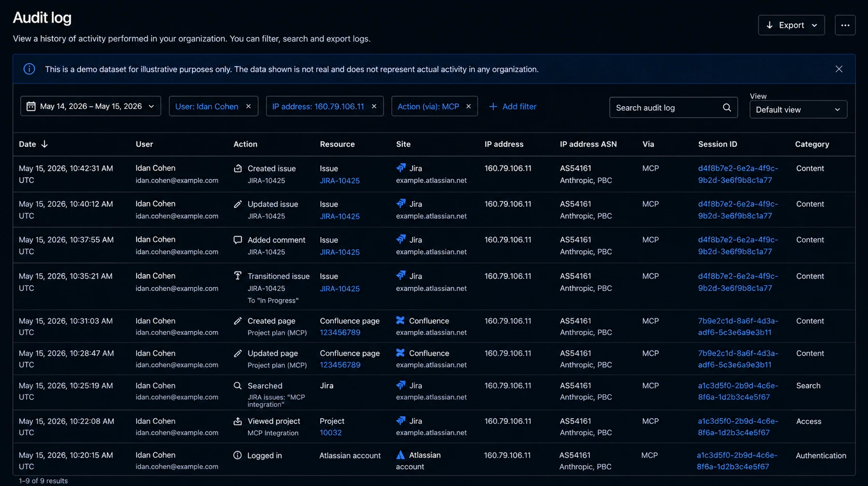Open JIRA-10425 link in the Updated issue row
Viewport: 868px width, 486px height.
click(340, 217)
